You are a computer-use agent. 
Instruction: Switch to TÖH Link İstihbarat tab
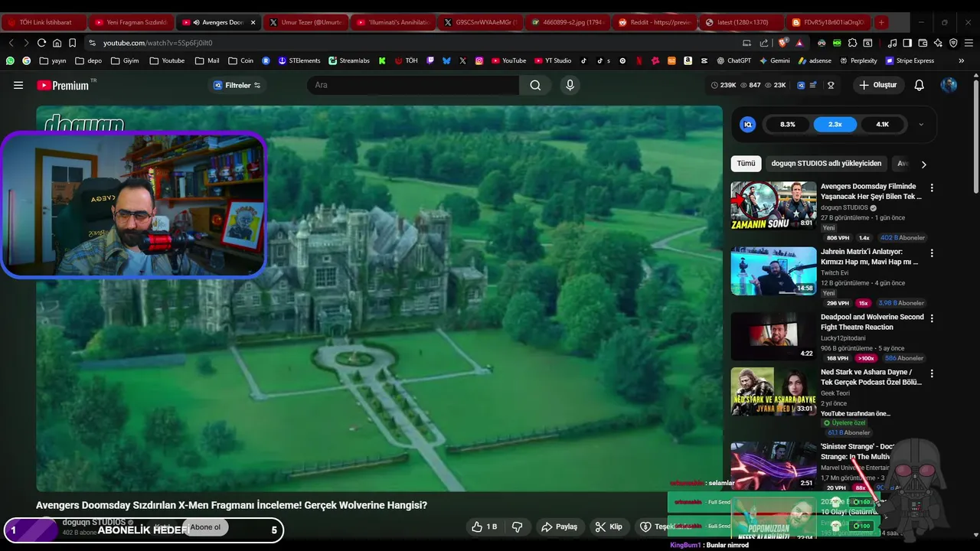[44, 22]
